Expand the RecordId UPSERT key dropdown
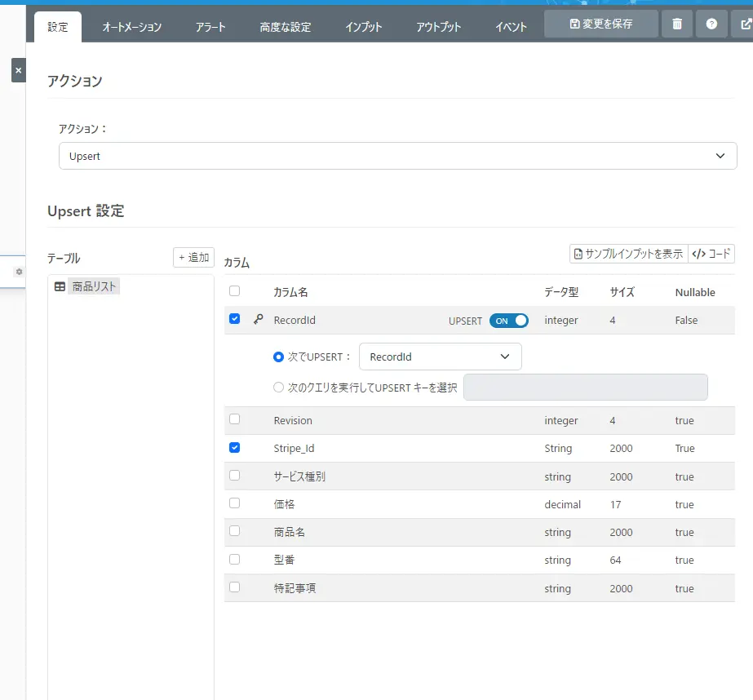 pyautogui.click(x=440, y=357)
